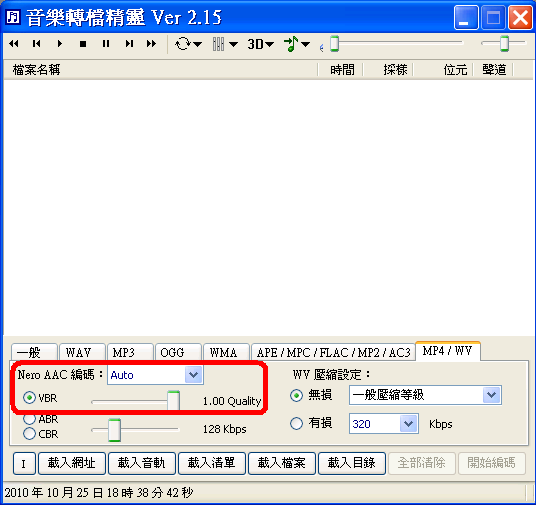Screen dimensions: 536x505
Task: Switch to the 一般 tab
Action: (x=34, y=352)
